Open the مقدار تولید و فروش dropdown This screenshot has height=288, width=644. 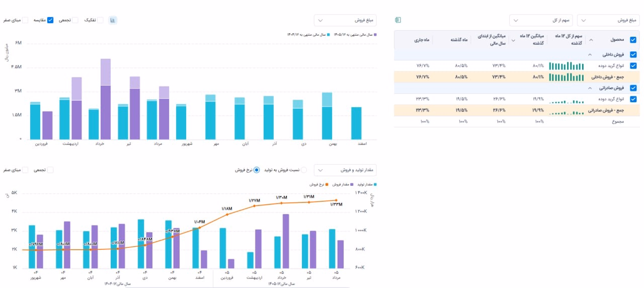(x=345, y=170)
